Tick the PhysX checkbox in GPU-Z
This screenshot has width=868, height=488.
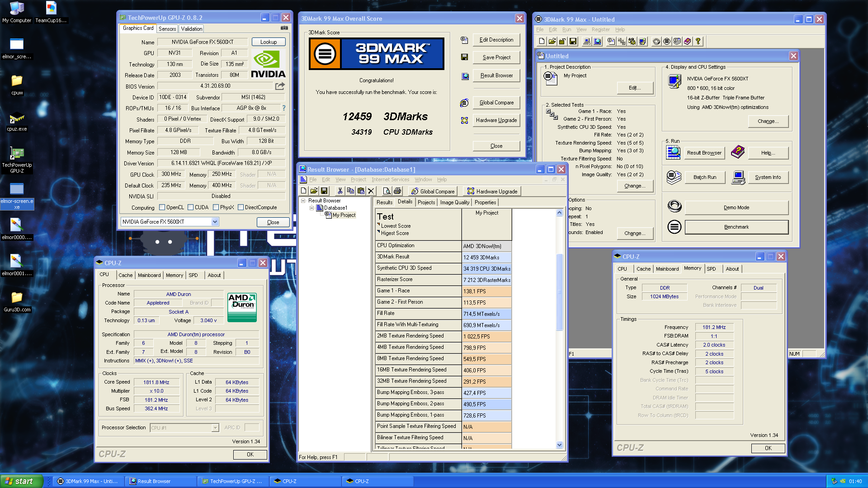216,207
